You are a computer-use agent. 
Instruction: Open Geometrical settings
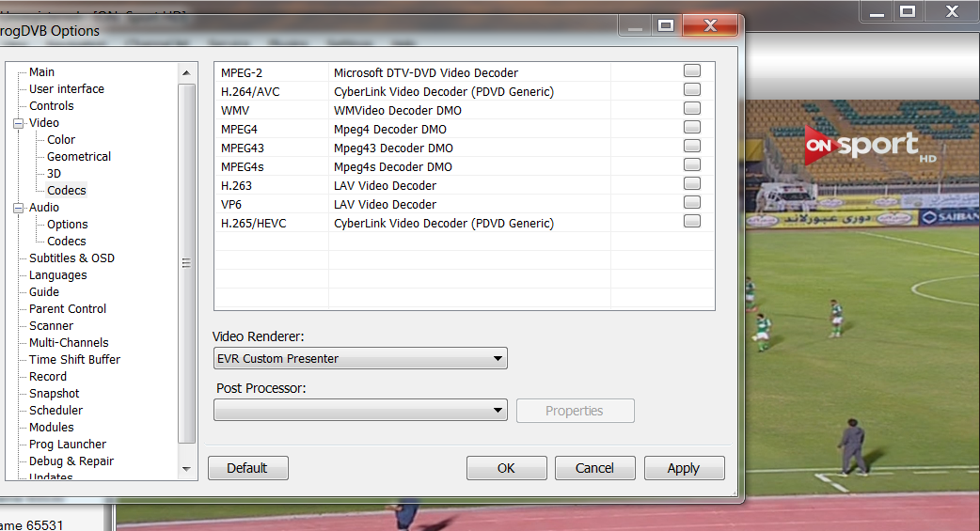79,156
